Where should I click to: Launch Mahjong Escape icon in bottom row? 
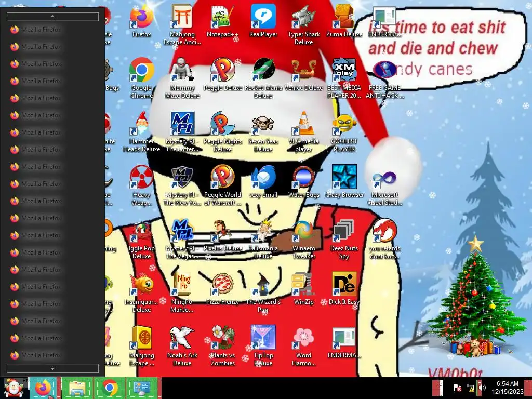click(142, 346)
